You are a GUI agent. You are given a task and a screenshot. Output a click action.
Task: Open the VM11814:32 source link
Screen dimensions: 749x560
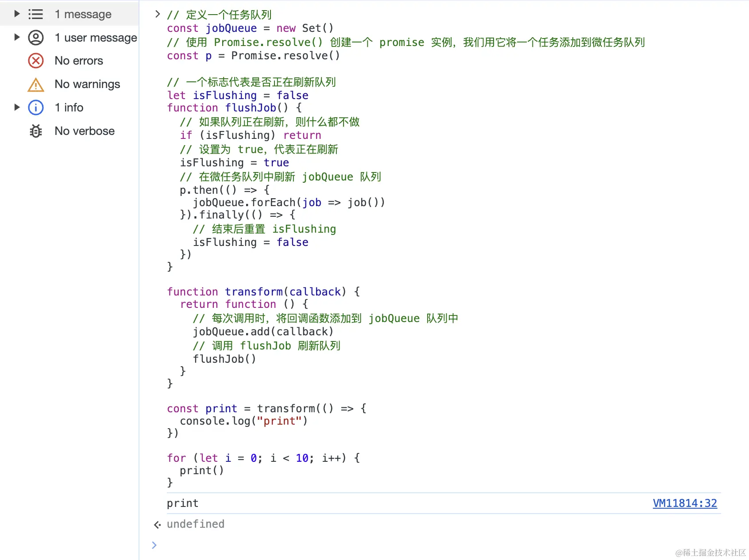(685, 503)
